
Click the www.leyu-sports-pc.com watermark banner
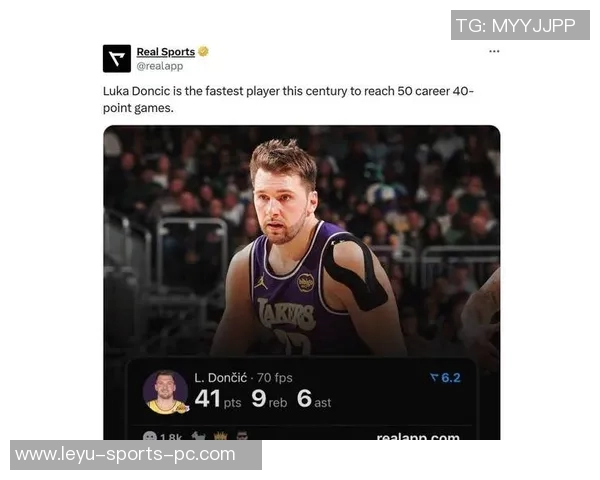pos(136,455)
